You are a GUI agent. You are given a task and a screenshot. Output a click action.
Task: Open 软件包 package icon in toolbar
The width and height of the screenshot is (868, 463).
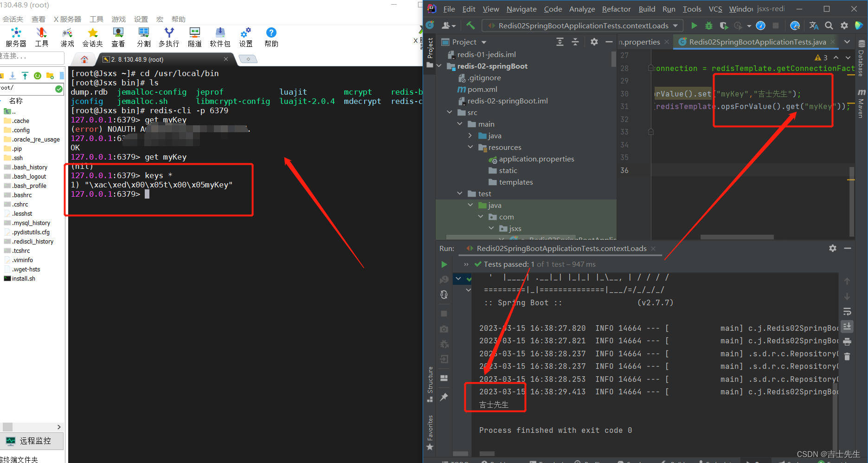click(x=220, y=37)
